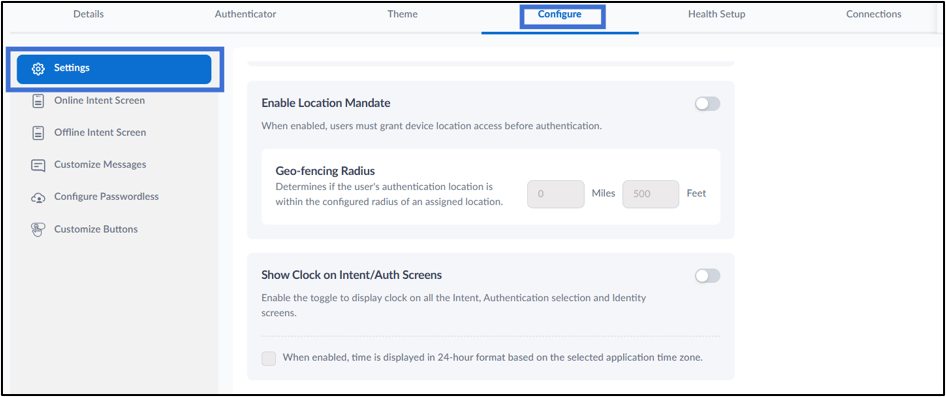Viewport: 946px width, 397px height.
Task: Click the Online Intent Screen icon
Action: coord(38,101)
